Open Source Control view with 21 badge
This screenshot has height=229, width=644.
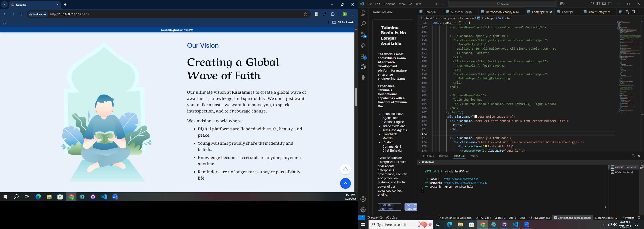click(x=363, y=35)
